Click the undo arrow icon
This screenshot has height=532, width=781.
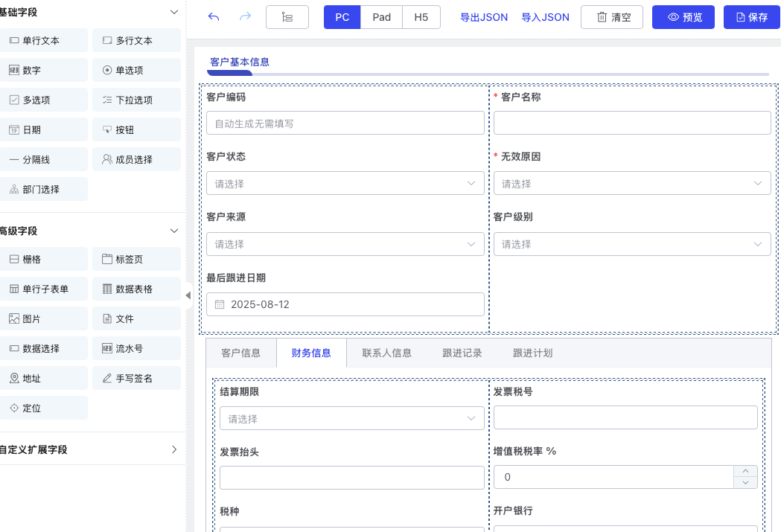pos(214,17)
